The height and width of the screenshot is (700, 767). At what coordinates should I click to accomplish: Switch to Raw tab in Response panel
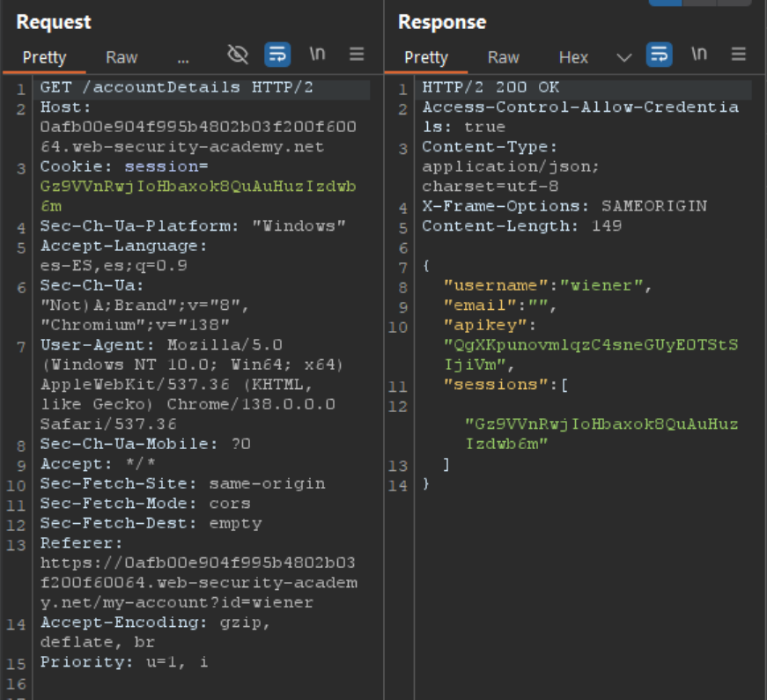[503, 57]
